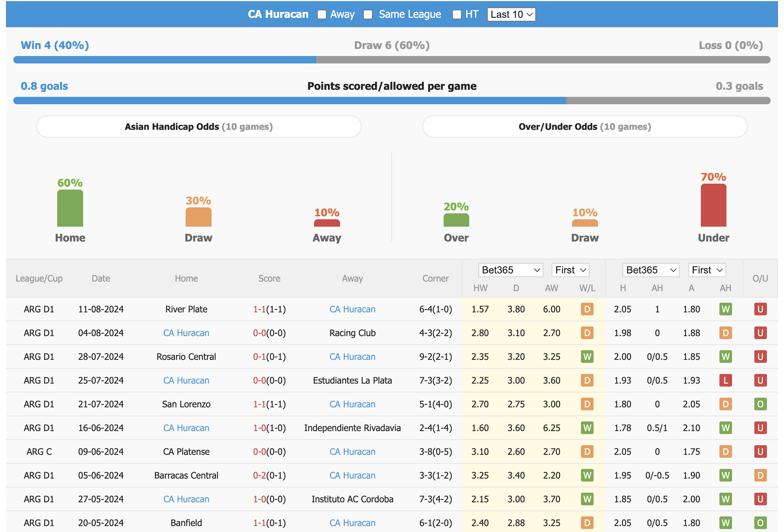Open CA Huracan link in Estudiantes La Plata row
Viewport: 784px width, 532px height.
coord(186,380)
